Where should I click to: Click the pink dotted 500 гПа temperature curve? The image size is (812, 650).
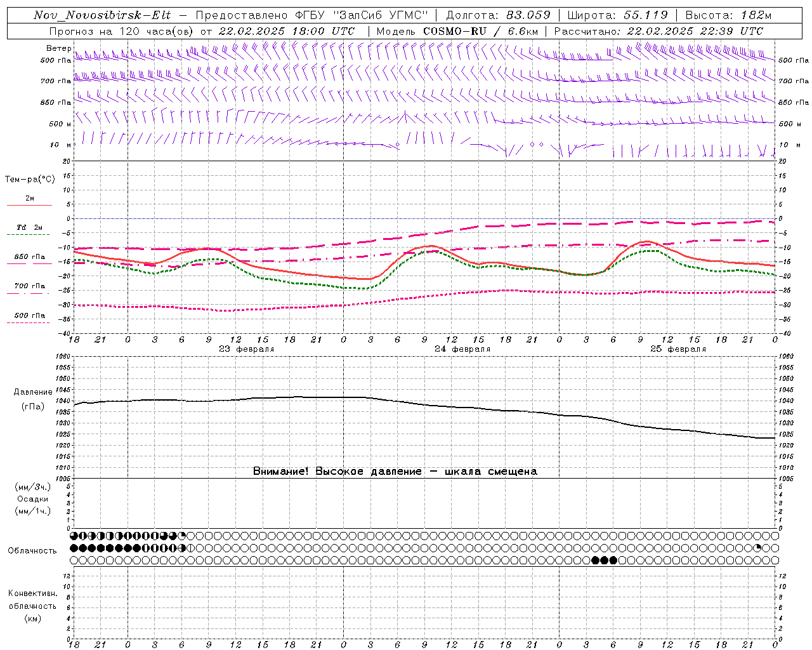click(x=425, y=296)
